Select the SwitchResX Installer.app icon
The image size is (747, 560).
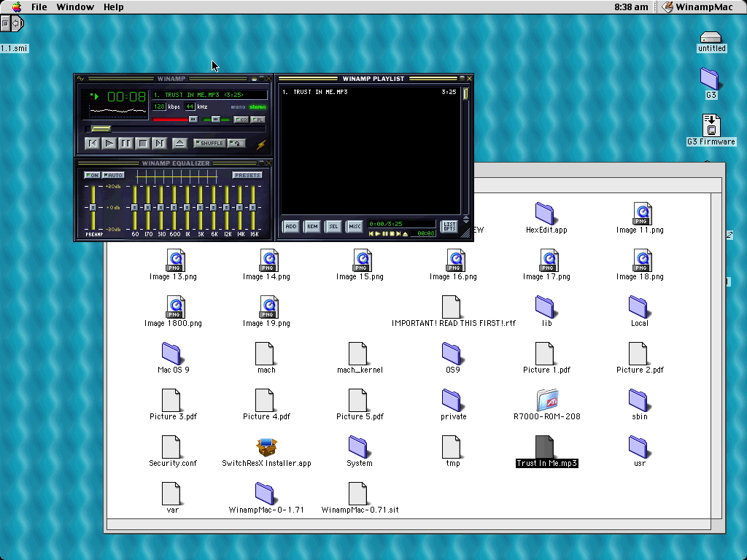coord(266,451)
